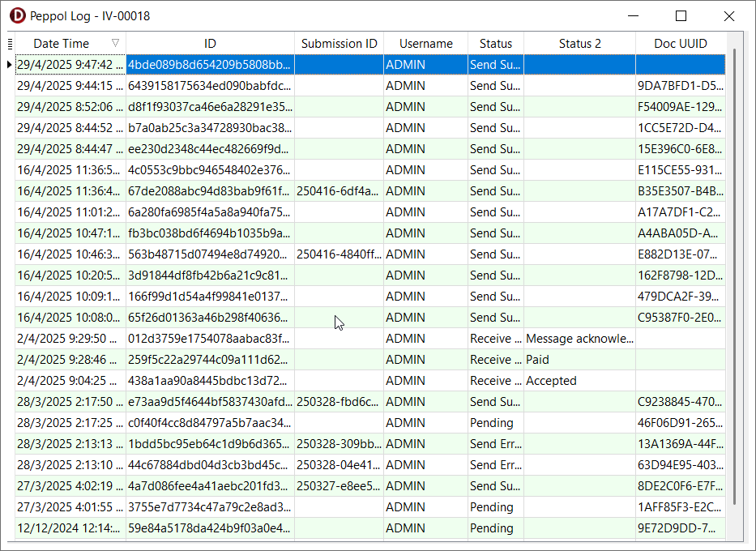Screen dimensions: 756x551
Task: Select the Doc UUID cell starting 9DA7BFD1
Action: click(x=680, y=86)
